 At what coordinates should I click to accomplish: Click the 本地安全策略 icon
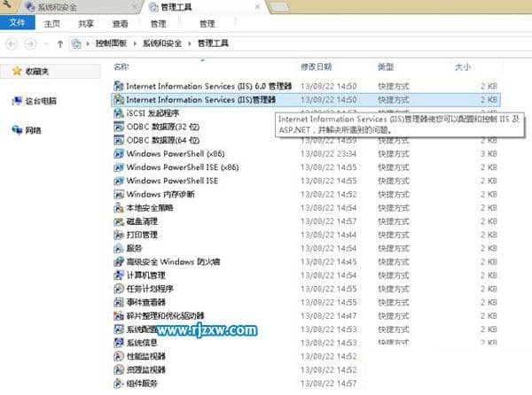(119, 207)
